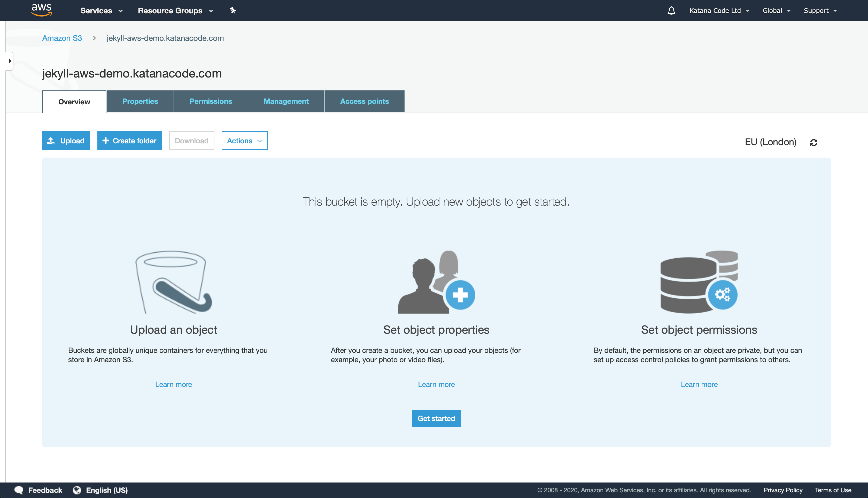Open the Support dropdown
868x498 pixels.
tap(820, 10)
